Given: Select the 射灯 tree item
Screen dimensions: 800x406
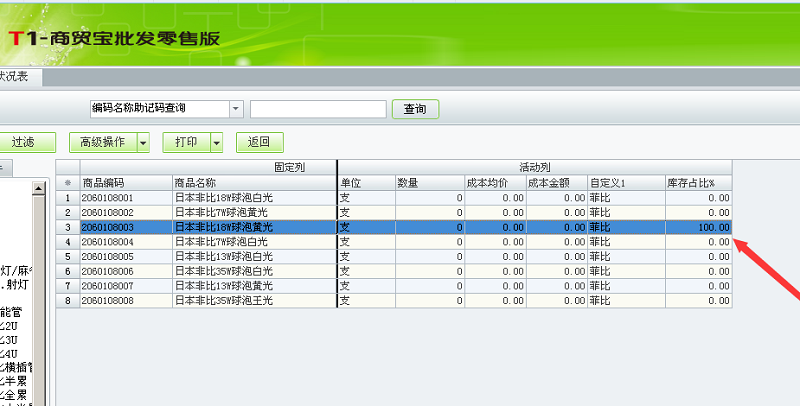Looking at the screenshot, I should 15,284.
